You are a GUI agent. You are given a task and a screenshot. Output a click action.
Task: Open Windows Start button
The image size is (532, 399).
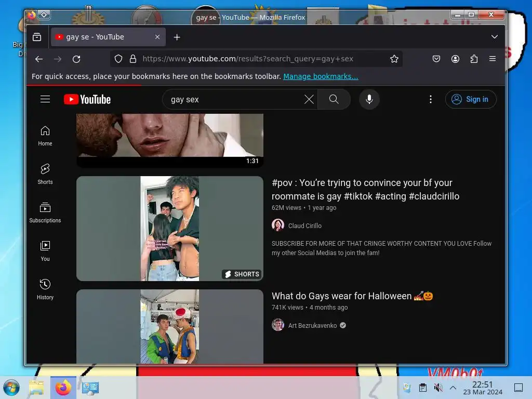[11, 388]
